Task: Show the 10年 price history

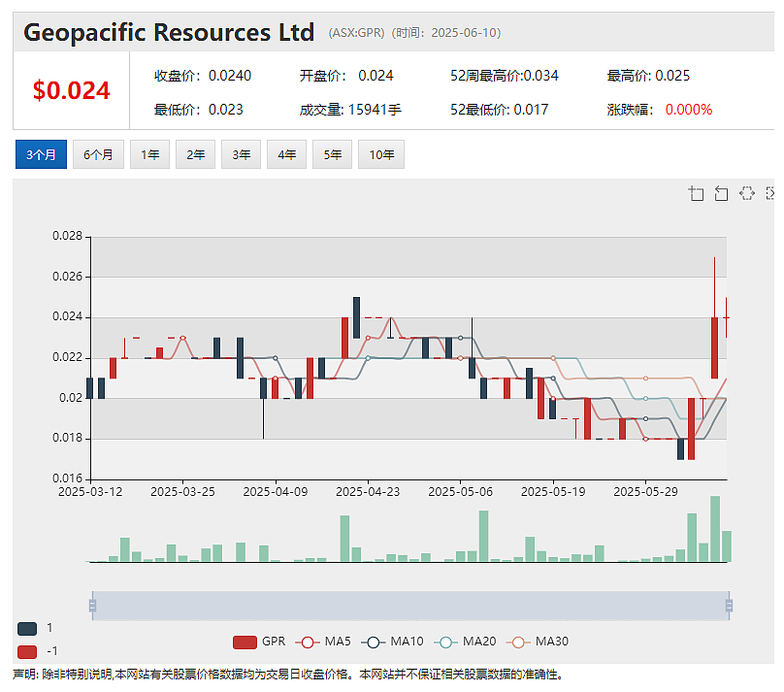Action: coord(381,154)
